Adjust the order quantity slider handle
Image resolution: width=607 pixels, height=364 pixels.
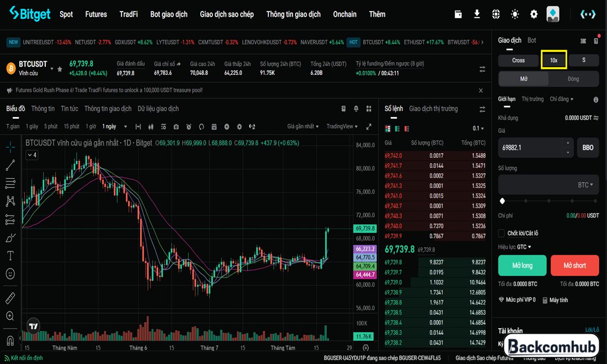[x=502, y=201]
